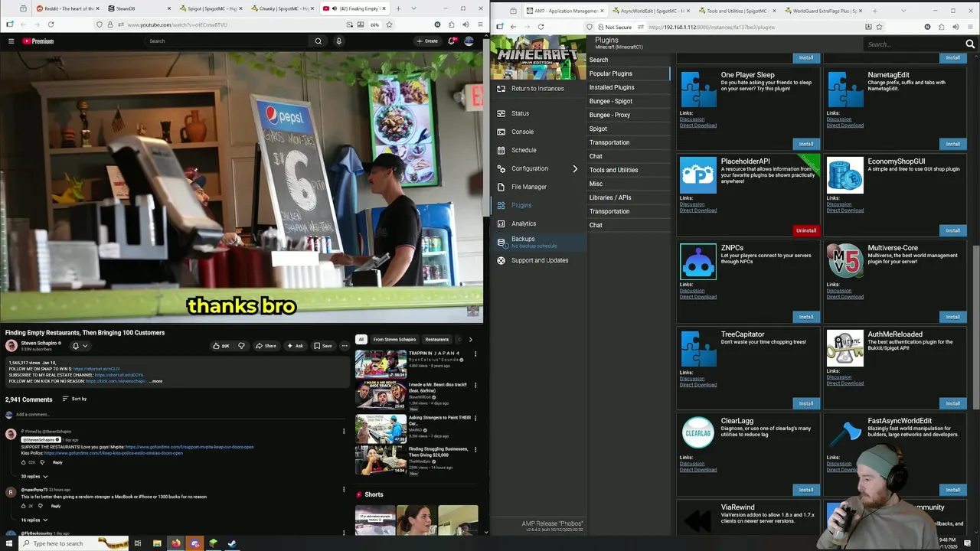
Task: List all tabs in YouTube browser window
Action: 413,8
